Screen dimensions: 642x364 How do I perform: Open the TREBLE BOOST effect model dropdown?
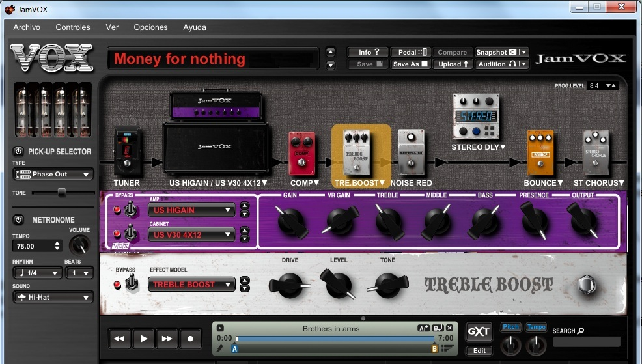[191, 284]
